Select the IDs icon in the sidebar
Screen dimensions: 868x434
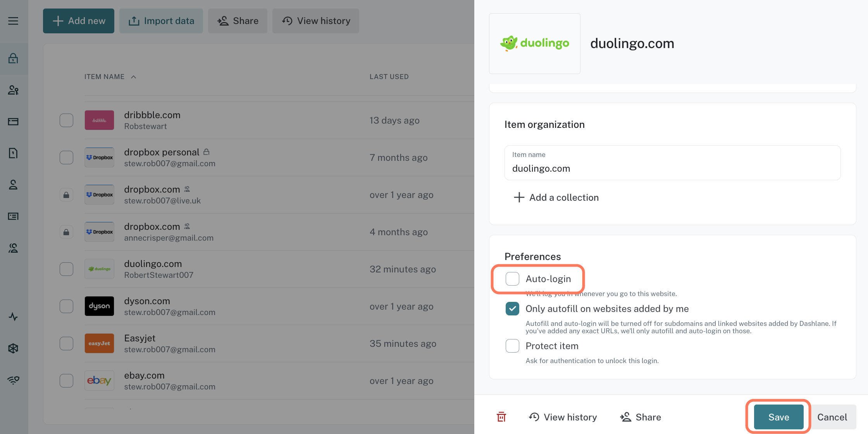tap(14, 216)
